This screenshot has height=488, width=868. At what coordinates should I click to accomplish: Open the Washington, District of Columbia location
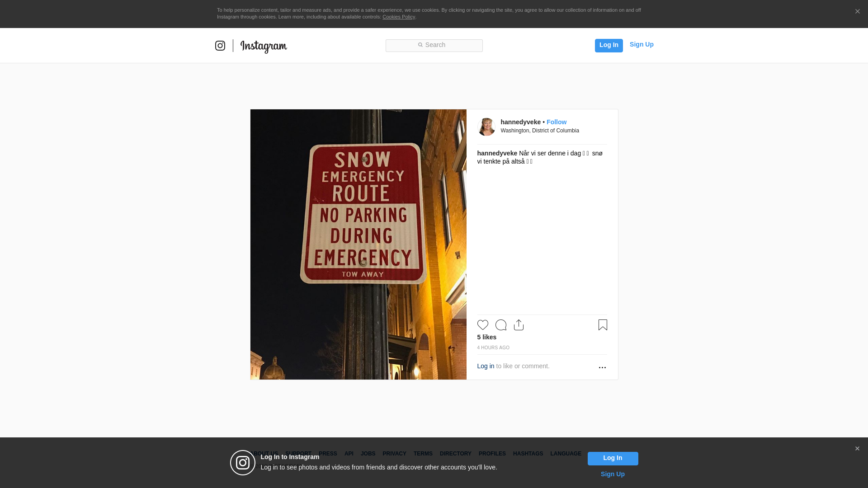pyautogui.click(x=539, y=131)
